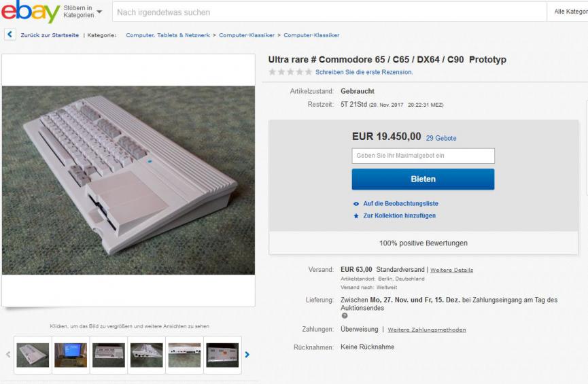Go to last Computer-Klassiker breadcrumb
This screenshot has width=588, height=384.
[x=311, y=35]
